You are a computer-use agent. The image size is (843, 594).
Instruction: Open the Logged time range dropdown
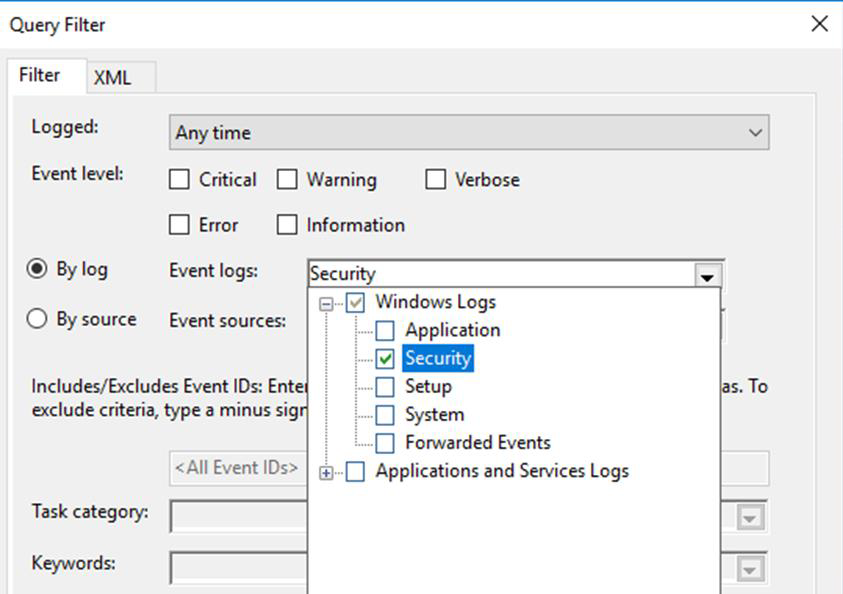757,131
